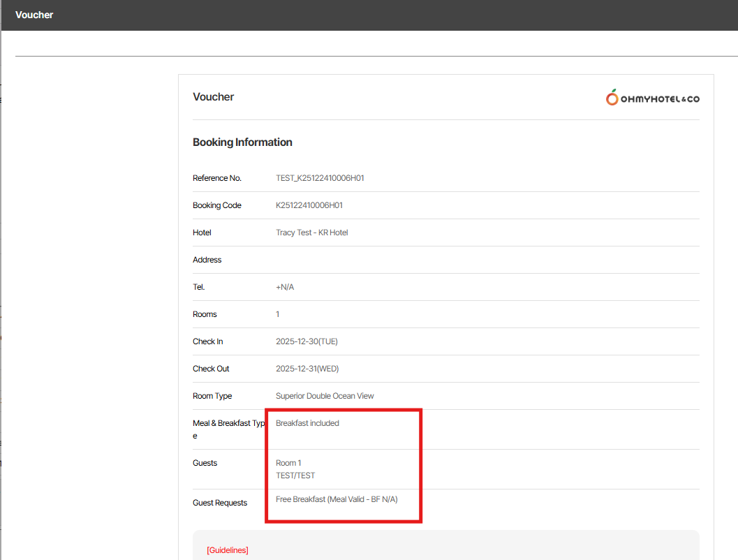This screenshot has width=738, height=560.
Task: Click the Guest Requests label
Action: (220, 503)
